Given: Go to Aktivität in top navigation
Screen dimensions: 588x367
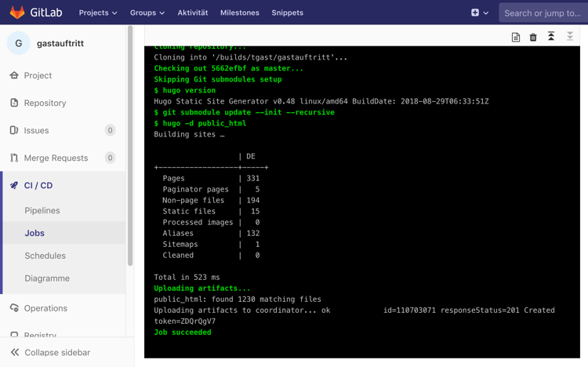Looking at the screenshot, I should (x=192, y=13).
